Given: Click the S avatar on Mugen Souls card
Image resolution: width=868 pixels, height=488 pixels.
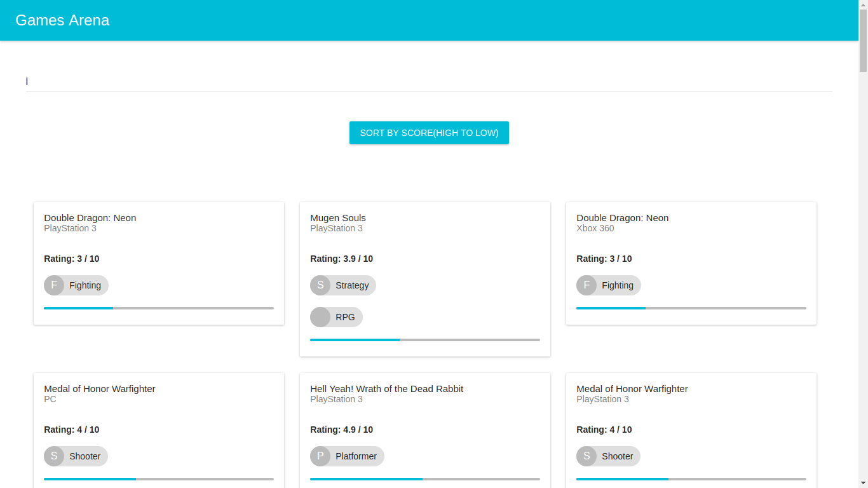Looking at the screenshot, I should click(320, 285).
